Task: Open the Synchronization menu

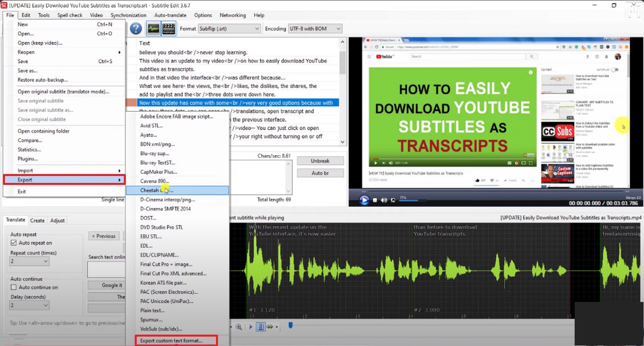Action: 128,15
